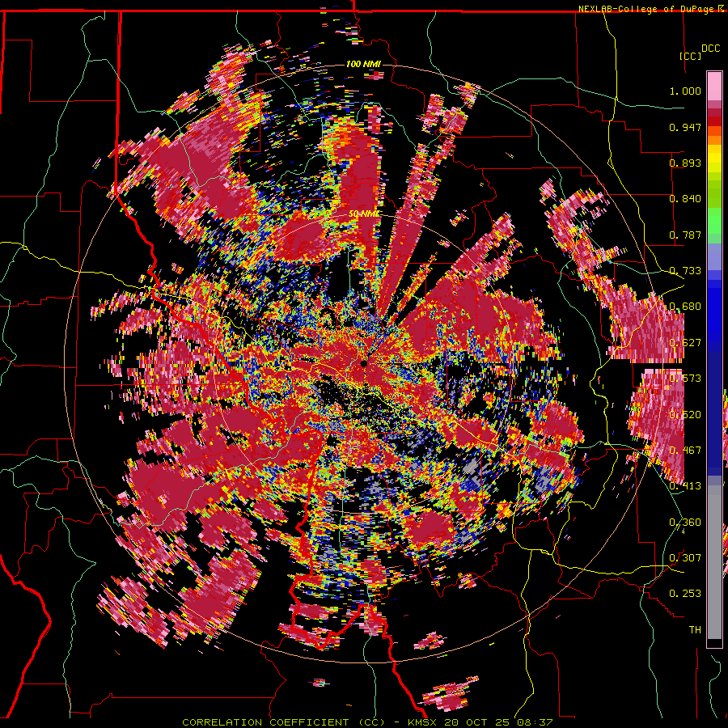Click the 50 NMI range ring label
This screenshot has height=728, width=728.
click(364, 214)
